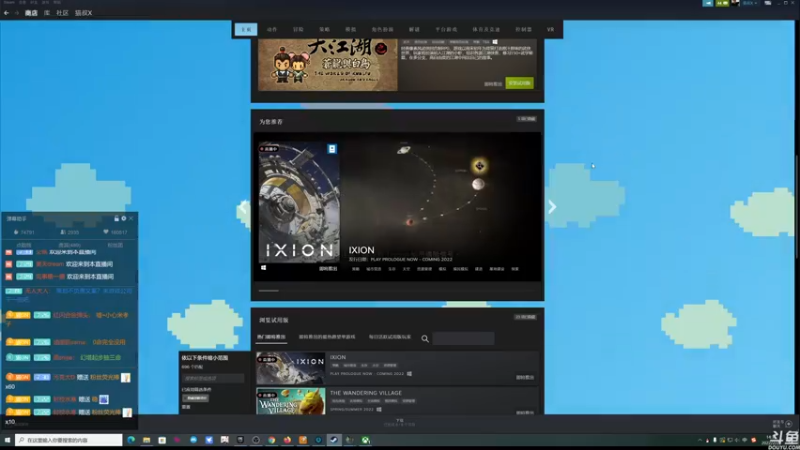This screenshot has width=800, height=450.
Task: Open the 商店 store menu
Action: point(31,13)
